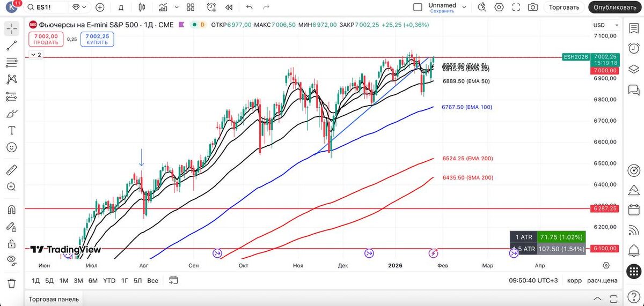Select the Все date range
The height and width of the screenshot is (306, 644).
(153, 280)
